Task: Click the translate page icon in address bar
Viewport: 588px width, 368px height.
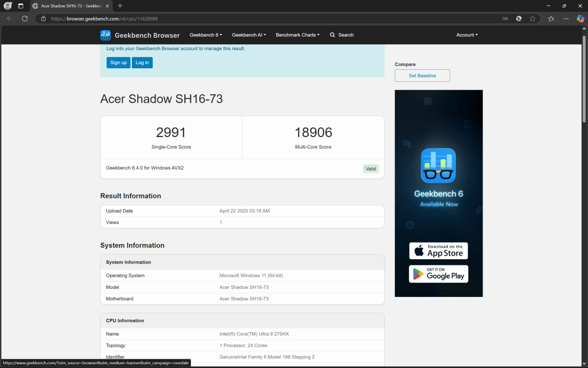Action: (505, 19)
